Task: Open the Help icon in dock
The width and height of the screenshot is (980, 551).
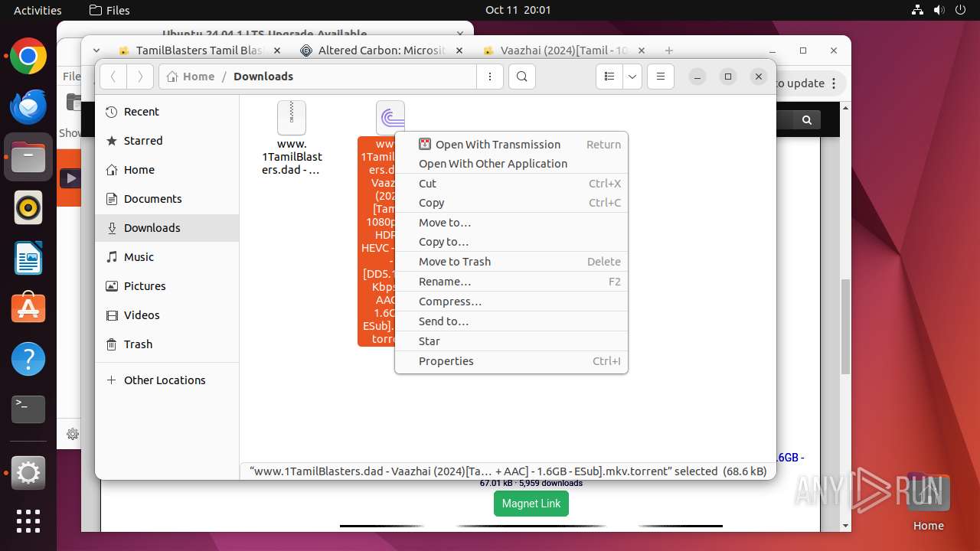Action: [28, 359]
